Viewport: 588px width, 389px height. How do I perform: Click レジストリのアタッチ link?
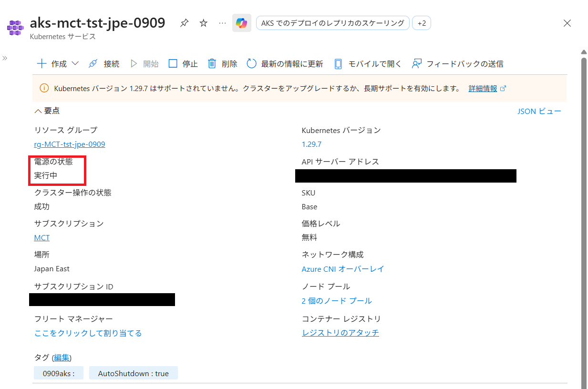pyautogui.click(x=340, y=333)
